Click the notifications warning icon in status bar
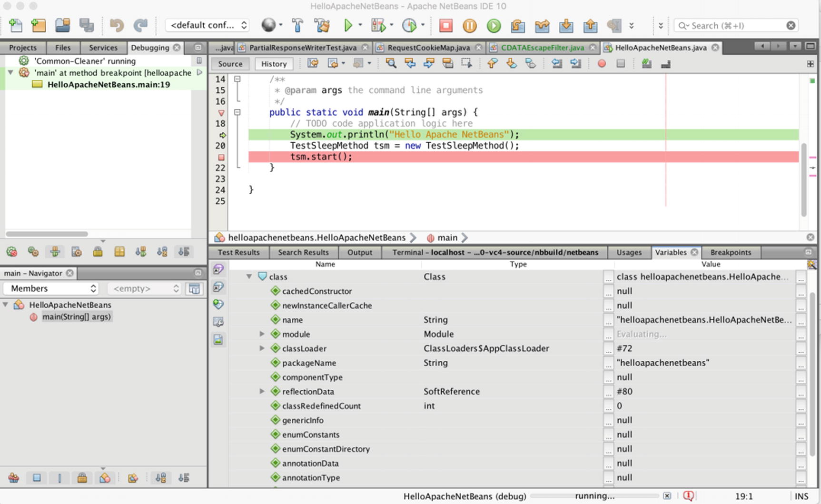This screenshot has height=504, width=821. coord(688,496)
